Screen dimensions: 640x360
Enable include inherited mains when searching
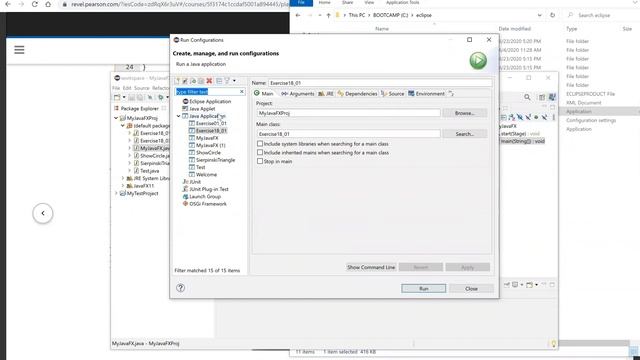pyautogui.click(x=260, y=152)
